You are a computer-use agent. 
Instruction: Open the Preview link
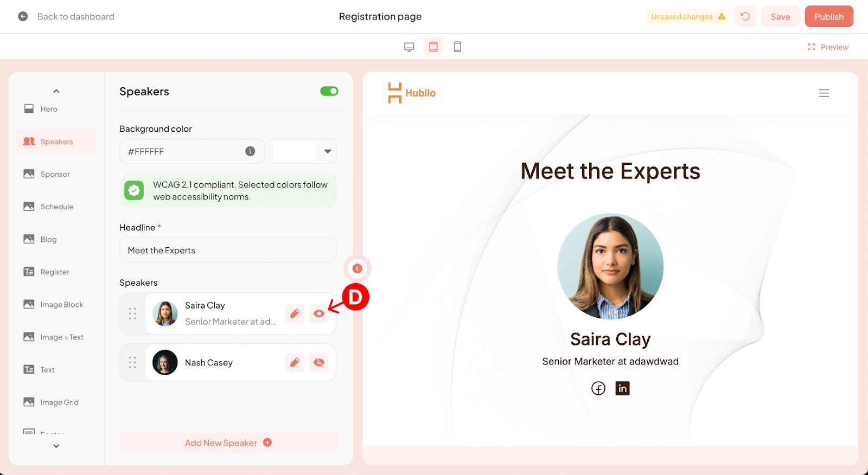[x=834, y=47]
